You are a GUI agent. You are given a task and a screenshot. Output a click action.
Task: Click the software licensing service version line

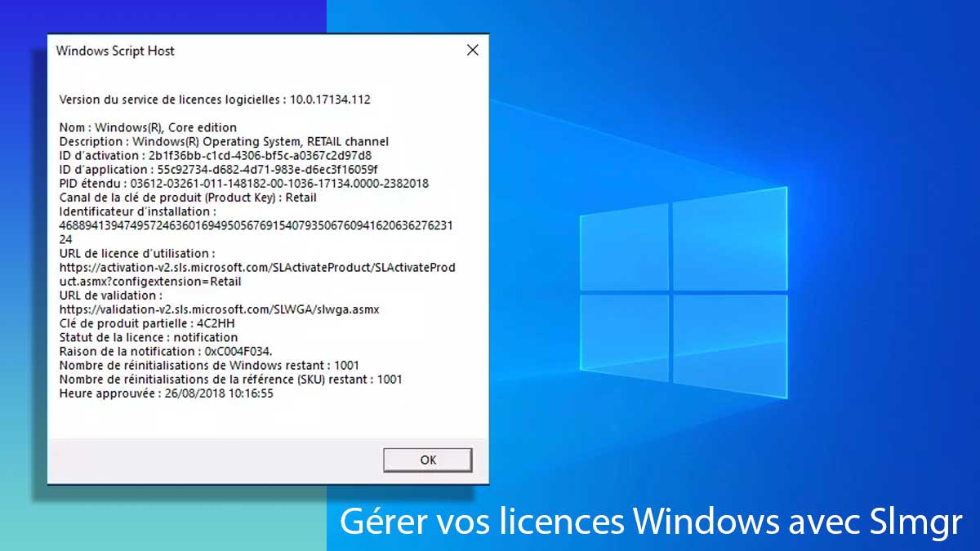[x=215, y=100]
